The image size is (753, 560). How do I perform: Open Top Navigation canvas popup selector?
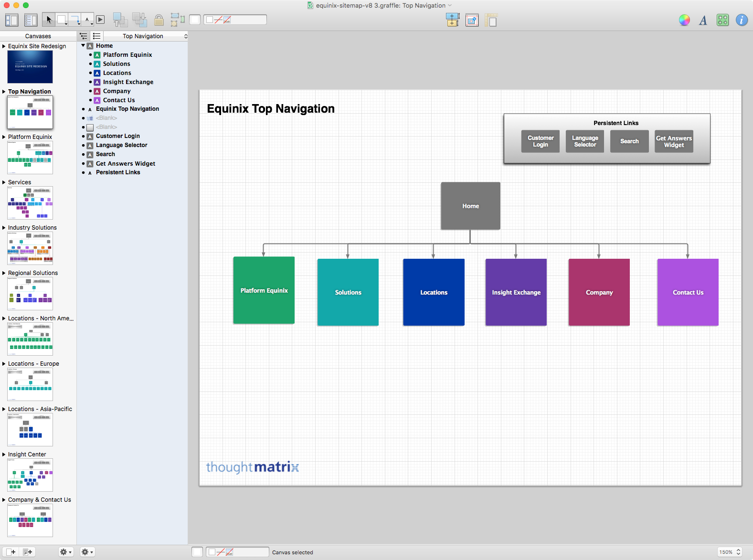pyautogui.click(x=147, y=36)
